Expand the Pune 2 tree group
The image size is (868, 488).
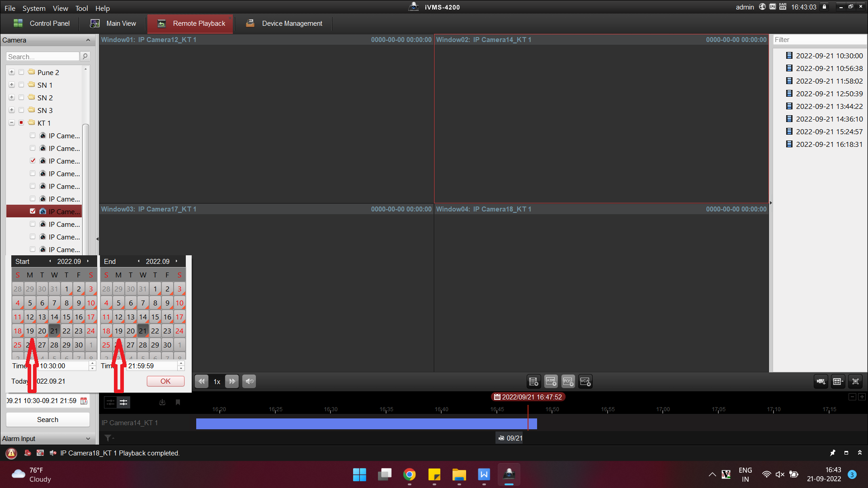(12, 72)
